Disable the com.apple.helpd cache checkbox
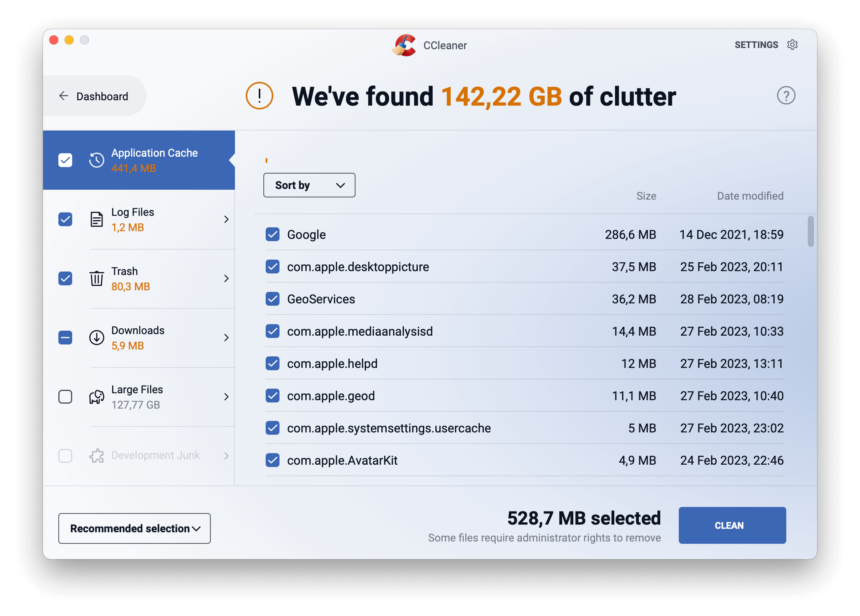The height and width of the screenshot is (616, 860). coord(273,364)
